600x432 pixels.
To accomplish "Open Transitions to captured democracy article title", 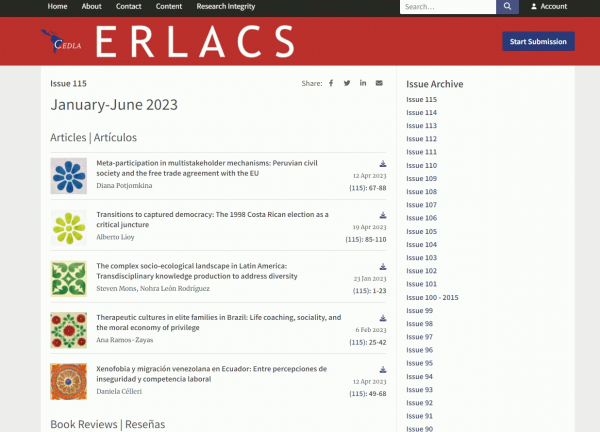I will pos(212,219).
